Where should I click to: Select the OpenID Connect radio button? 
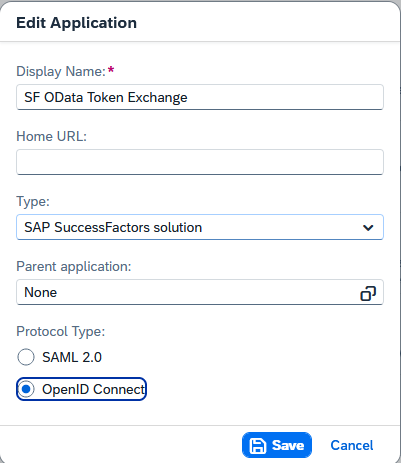coord(26,389)
